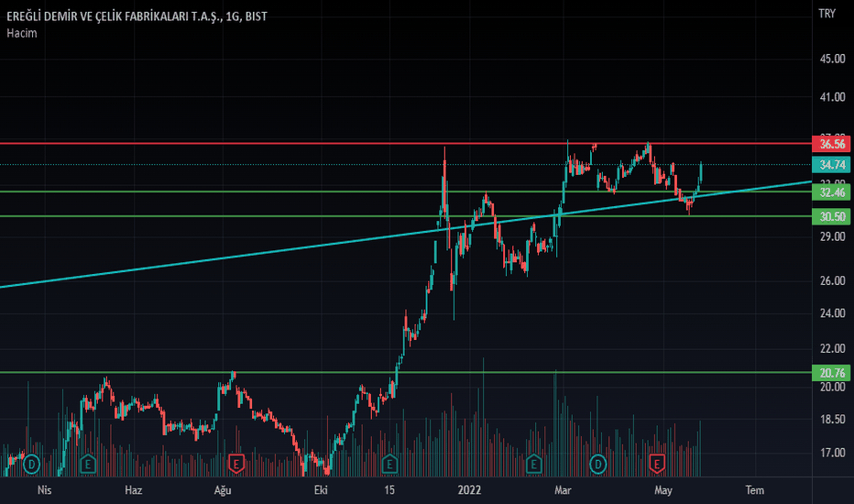Click the green 20.76 price label

(832, 373)
